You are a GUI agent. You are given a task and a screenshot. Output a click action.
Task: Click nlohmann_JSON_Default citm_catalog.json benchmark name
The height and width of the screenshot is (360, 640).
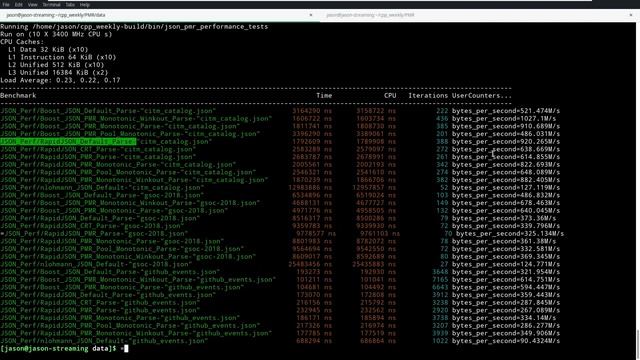(102, 188)
